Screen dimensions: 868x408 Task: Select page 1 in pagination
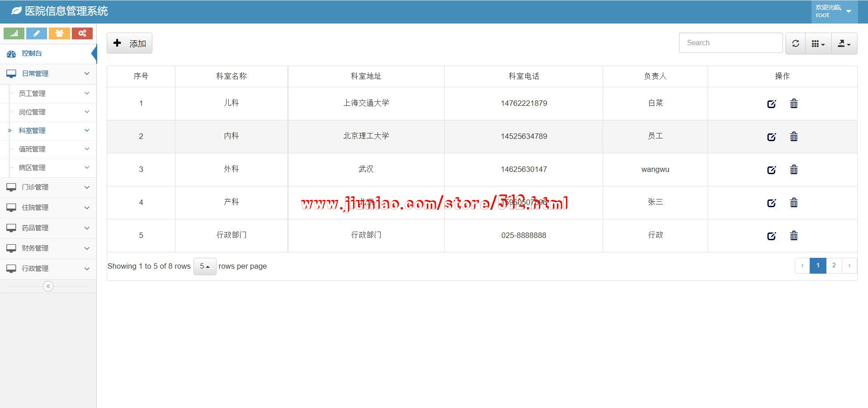coord(818,266)
